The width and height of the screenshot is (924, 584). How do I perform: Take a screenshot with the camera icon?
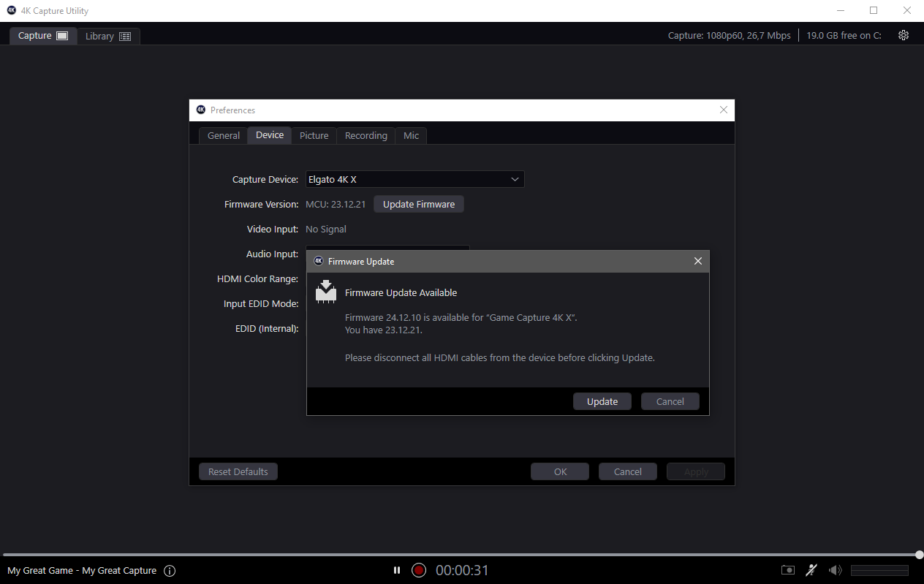coord(788,570)
